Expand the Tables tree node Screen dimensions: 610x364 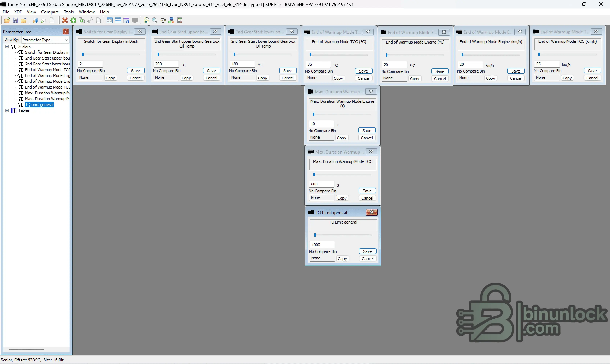(x=7, y=111)
